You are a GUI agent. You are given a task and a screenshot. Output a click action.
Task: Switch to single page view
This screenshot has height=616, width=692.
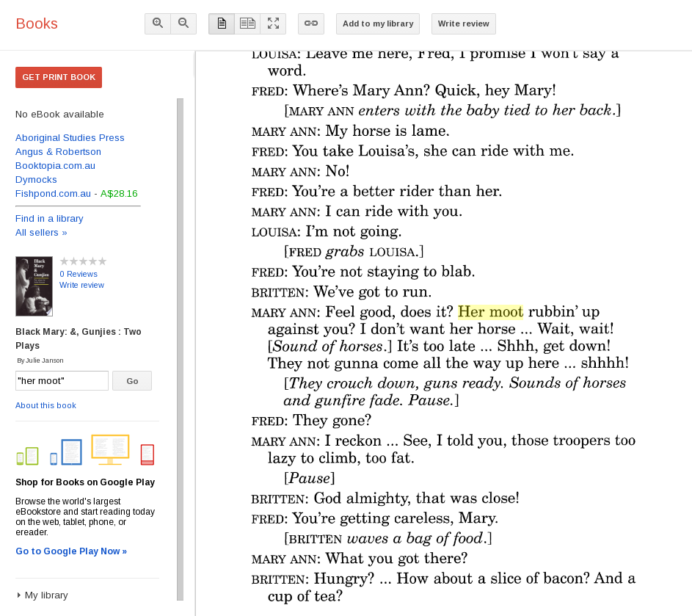222,23
